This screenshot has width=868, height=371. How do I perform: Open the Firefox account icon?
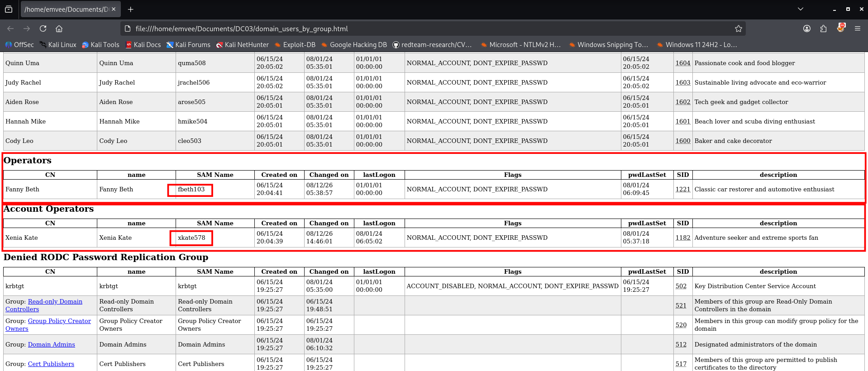coord(807,29)
